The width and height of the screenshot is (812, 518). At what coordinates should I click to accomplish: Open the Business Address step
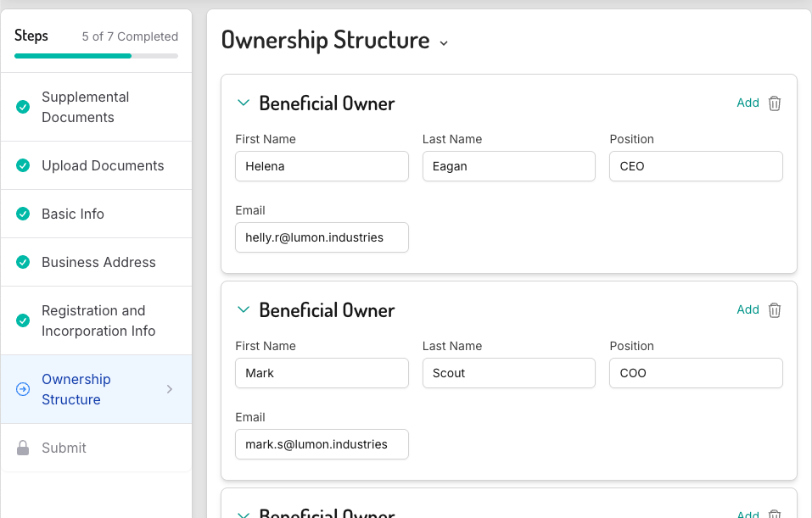pos(98,262)
